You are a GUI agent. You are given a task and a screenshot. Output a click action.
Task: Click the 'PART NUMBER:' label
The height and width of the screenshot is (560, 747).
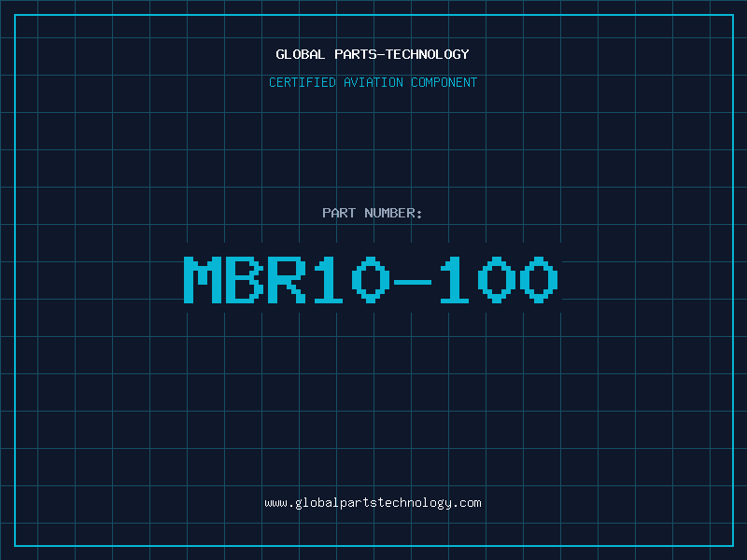[x=373, y=213]
